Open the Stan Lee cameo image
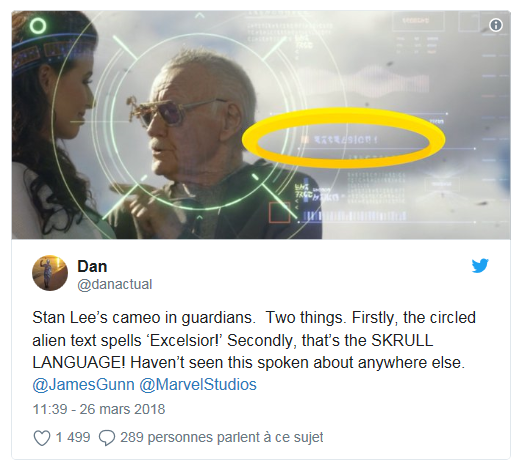 click(261, 125)
